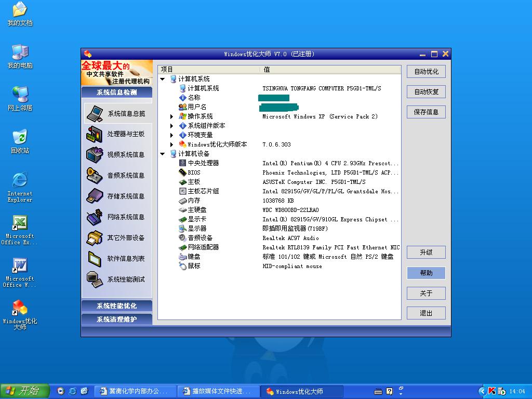Viewport: 532px width, 399px height.
Task: Open 回收站 desktop icon
Action: [20, 137]
